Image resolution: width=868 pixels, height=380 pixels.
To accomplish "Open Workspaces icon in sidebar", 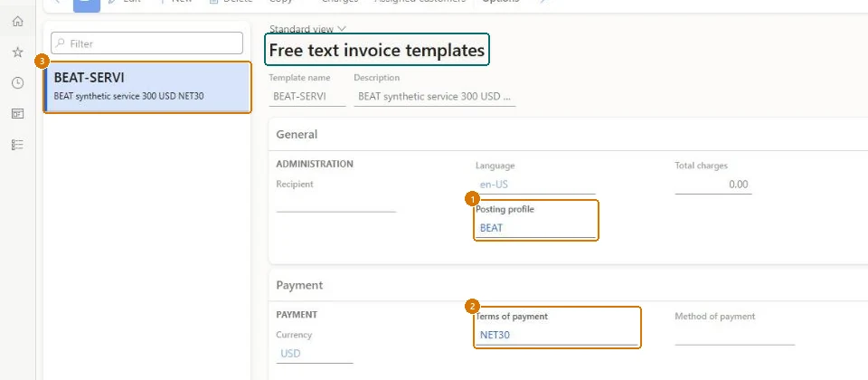I will [x=18, y=114].
